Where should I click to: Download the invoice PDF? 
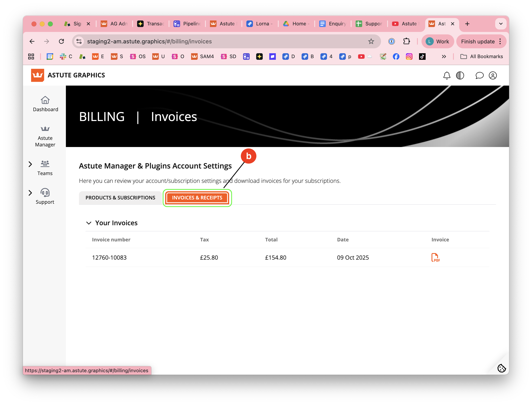pos(435,257)
